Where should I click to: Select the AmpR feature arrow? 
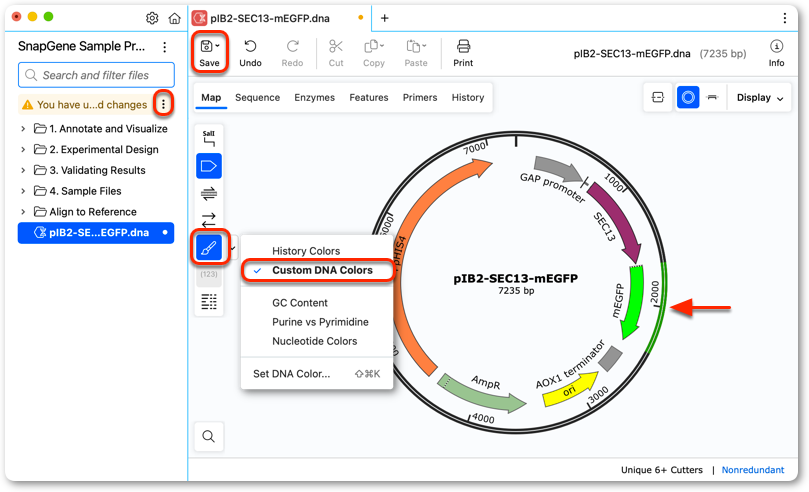coord(480,395)
